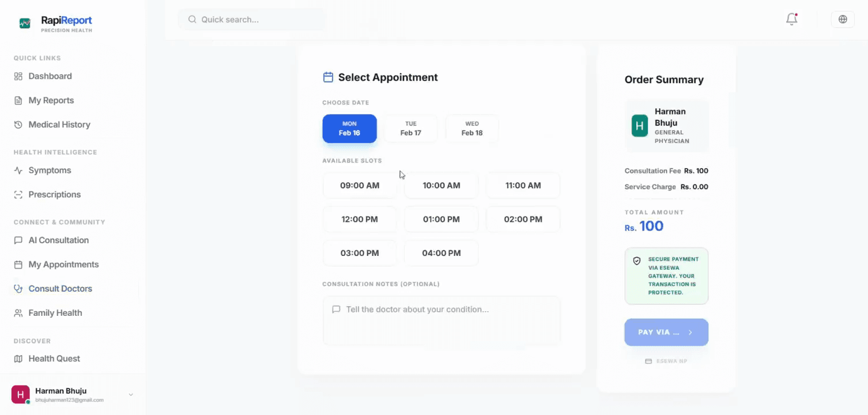Select the Tue Feb 17 date
The height and width of the screenshot is (415, 868).
point(411,129)
